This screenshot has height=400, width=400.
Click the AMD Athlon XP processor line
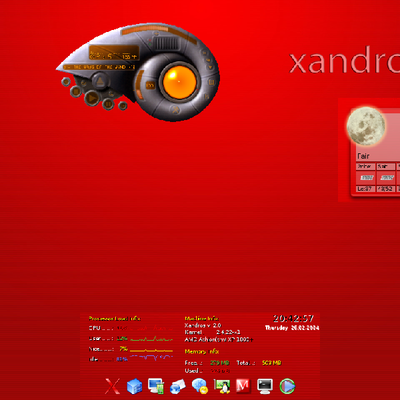tap(219, 340)
